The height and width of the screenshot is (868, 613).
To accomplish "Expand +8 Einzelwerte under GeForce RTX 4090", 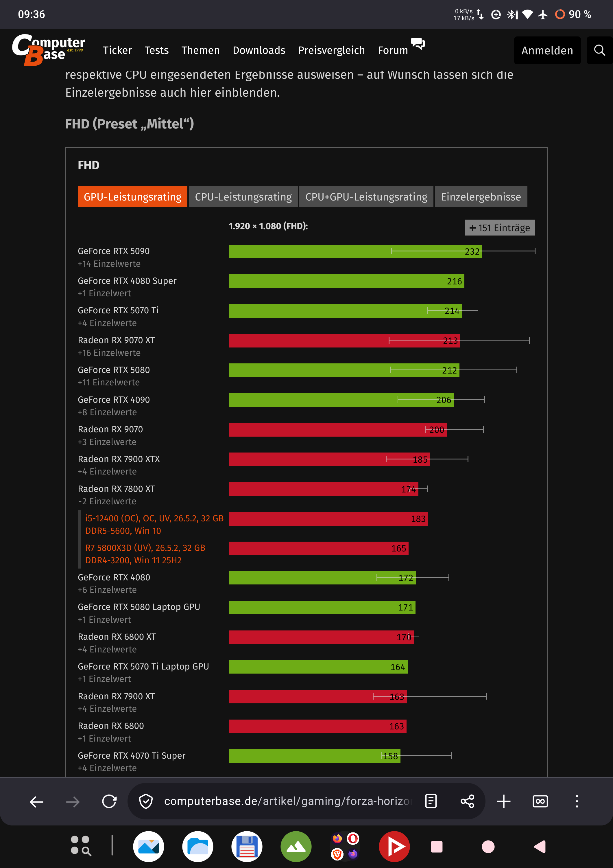I will pyautogui.click(x=107, y=412).
